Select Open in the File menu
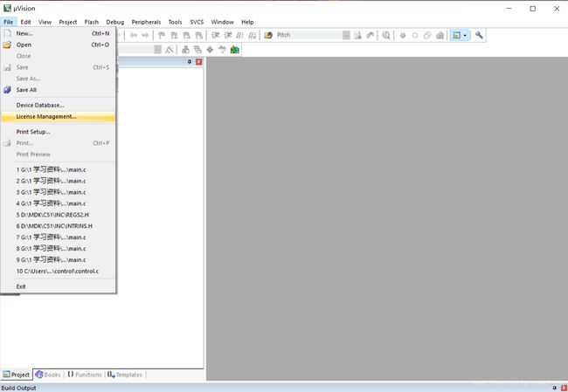The image size is (568, 392). [59, 45]
